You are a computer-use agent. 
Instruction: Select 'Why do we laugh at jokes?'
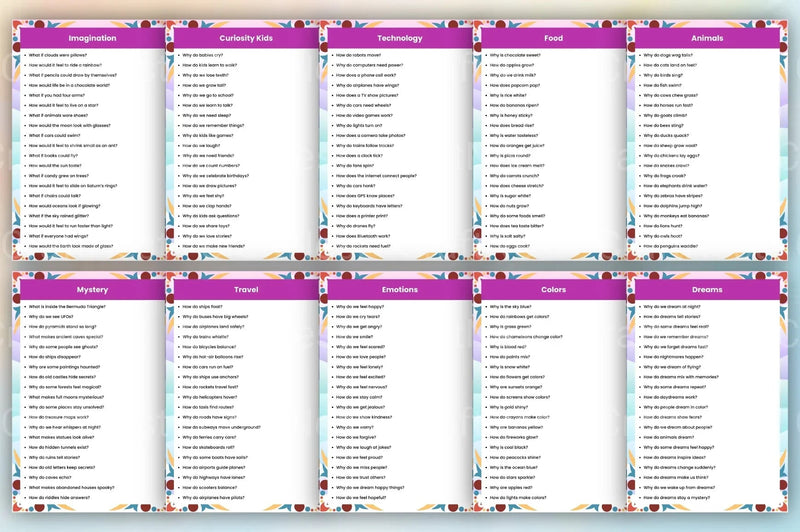(363, 447)
